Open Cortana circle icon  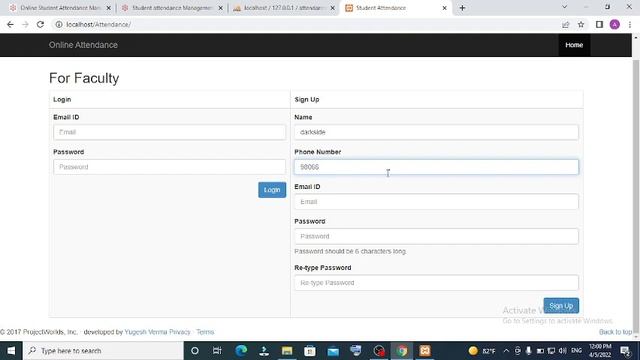coord(195,351)
